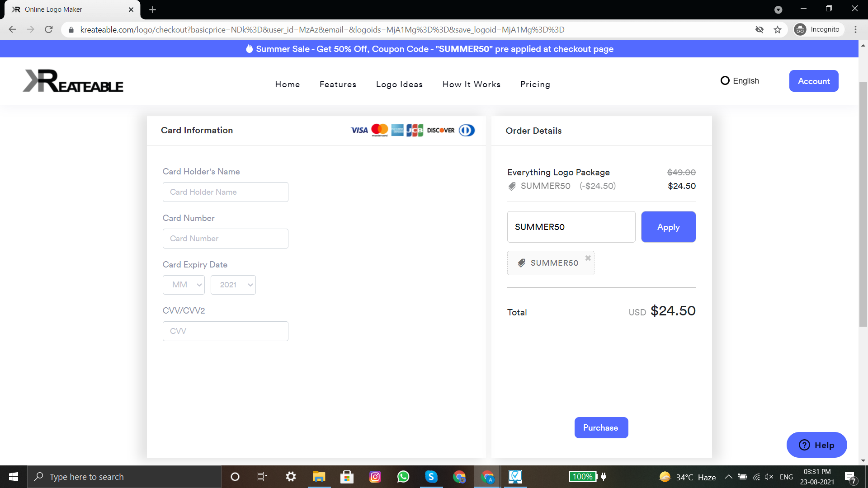Remove the SUMMER50 coupon tag
Screen dimensions: 868x488
pos(588,258)
